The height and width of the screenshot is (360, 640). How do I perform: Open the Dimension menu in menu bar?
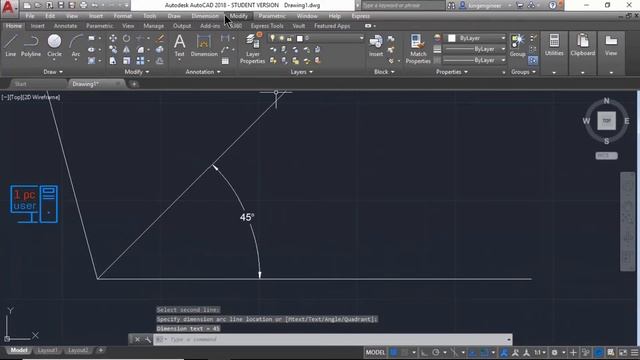coord(205,16)
